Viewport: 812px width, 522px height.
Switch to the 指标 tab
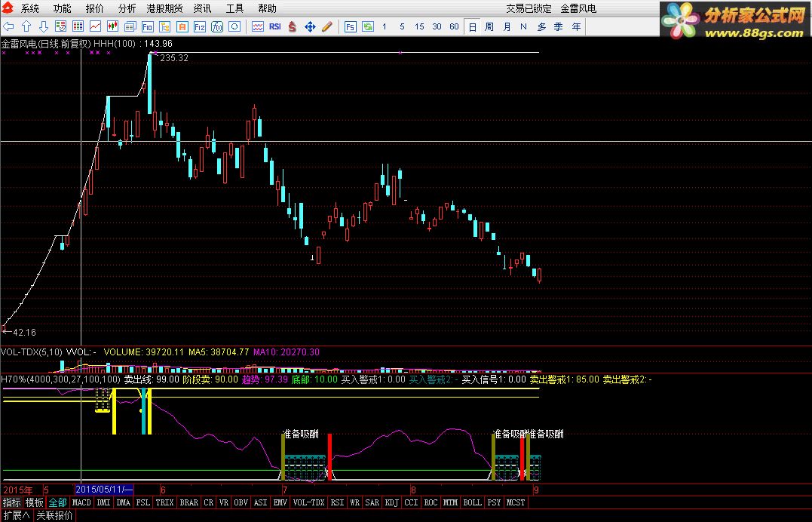[x=12, y=502]
